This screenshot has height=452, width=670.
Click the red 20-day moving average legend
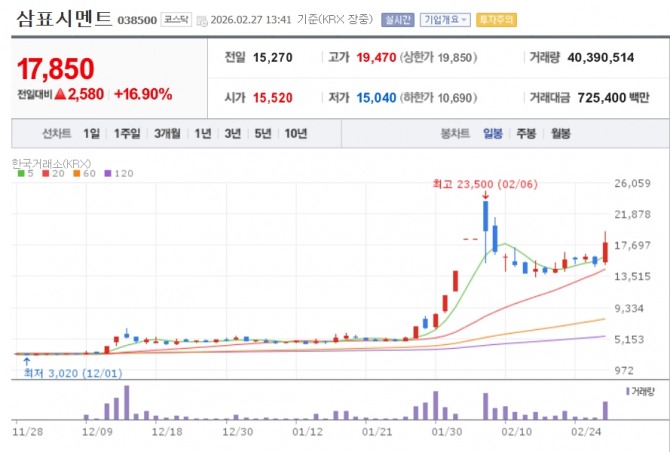tap(53, 173)
